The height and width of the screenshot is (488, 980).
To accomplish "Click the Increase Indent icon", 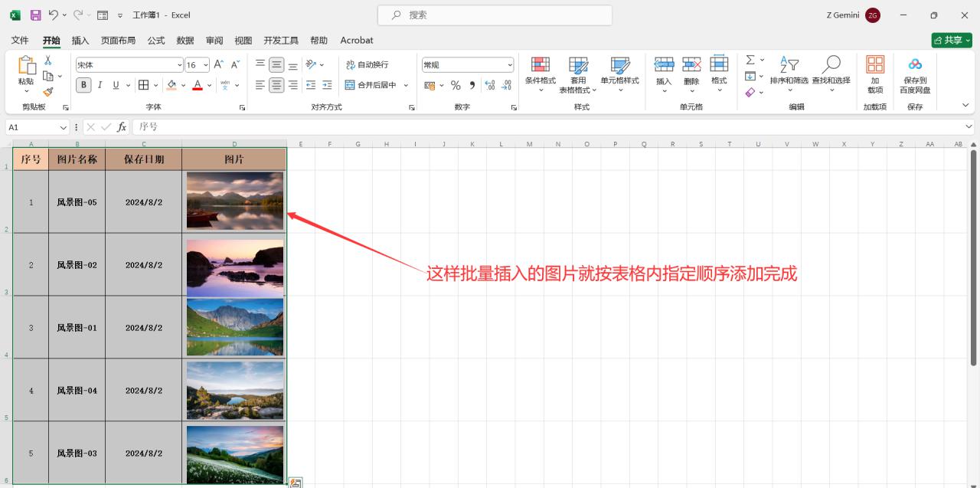I will pyautogui.click(x=327, y=85).
